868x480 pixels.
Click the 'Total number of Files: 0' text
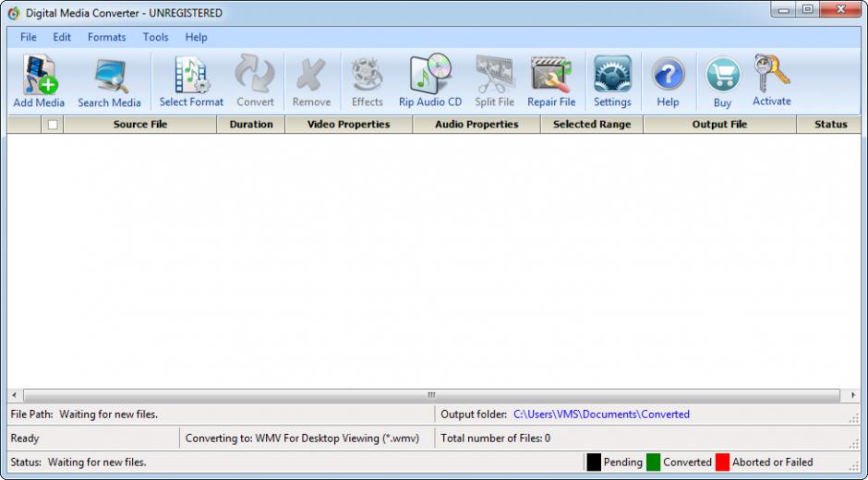point(496,438)
